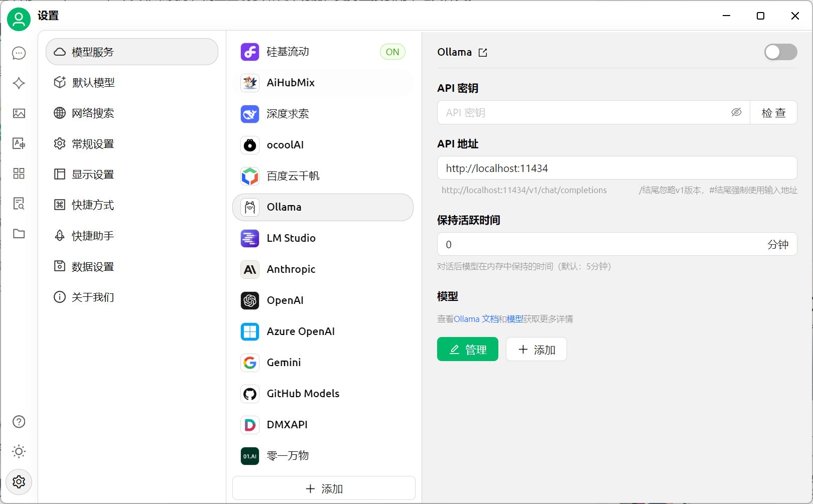Click the Gemini provider logo icon

(250, 363)
